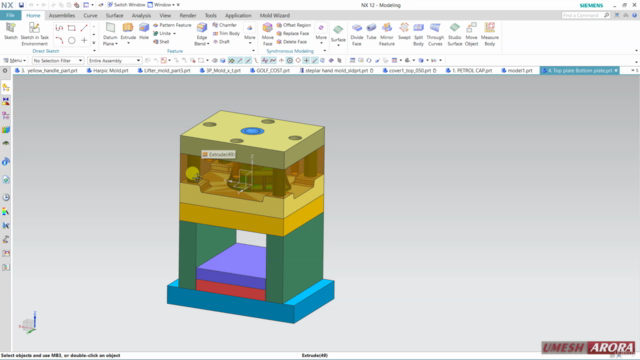Open the Entire Assembly scope dropdown
This screenshot has width=640, height=360.
pyautogui.click(x=114, y=60)
